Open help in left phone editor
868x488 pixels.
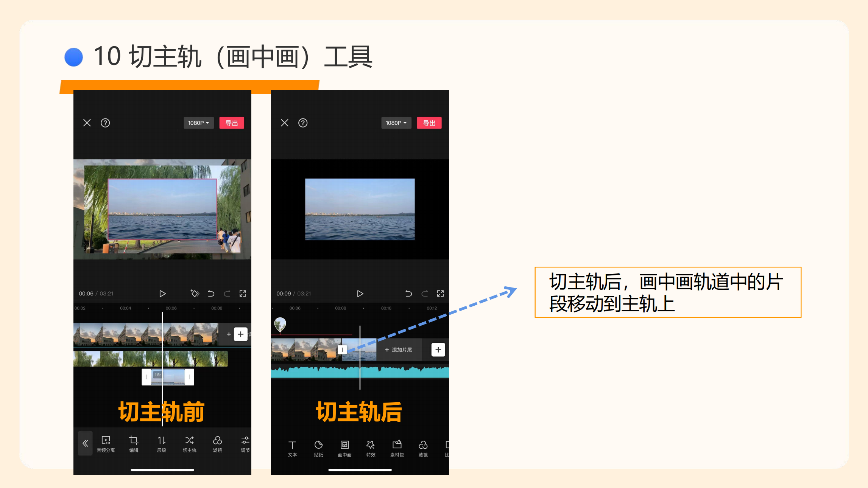[105, 123]
